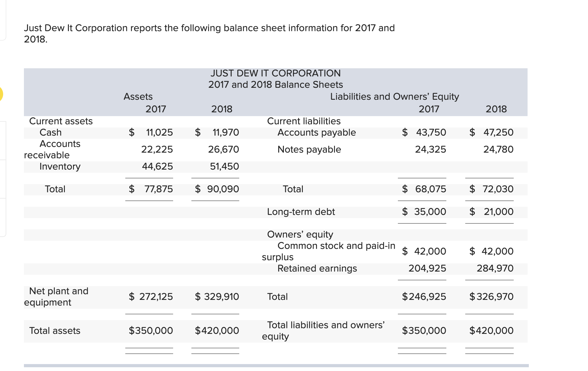The width and height of the screenshot is (588, 371).
Task: Select the 2018 Accounts receivable value 26,670
Action: [223, 149]
